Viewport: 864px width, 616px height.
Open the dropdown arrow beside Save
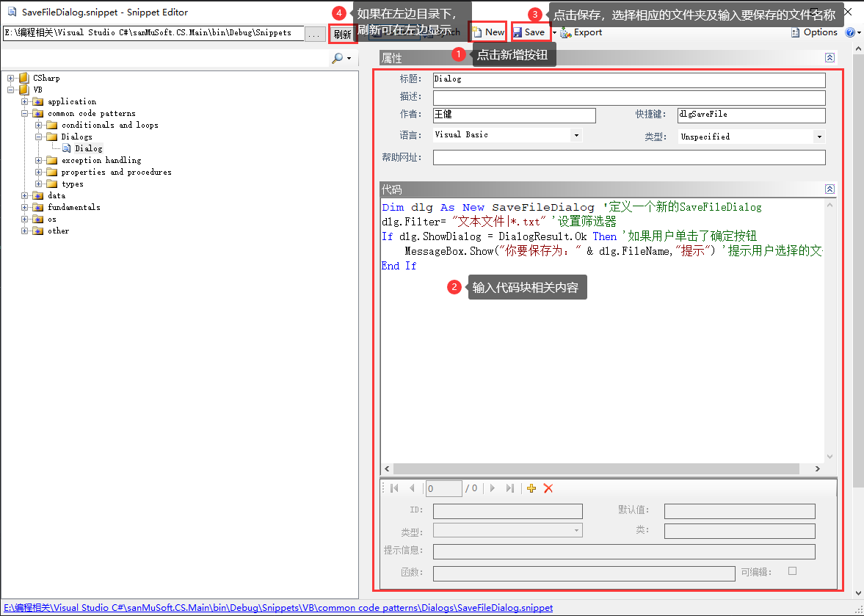click(554, 32)
